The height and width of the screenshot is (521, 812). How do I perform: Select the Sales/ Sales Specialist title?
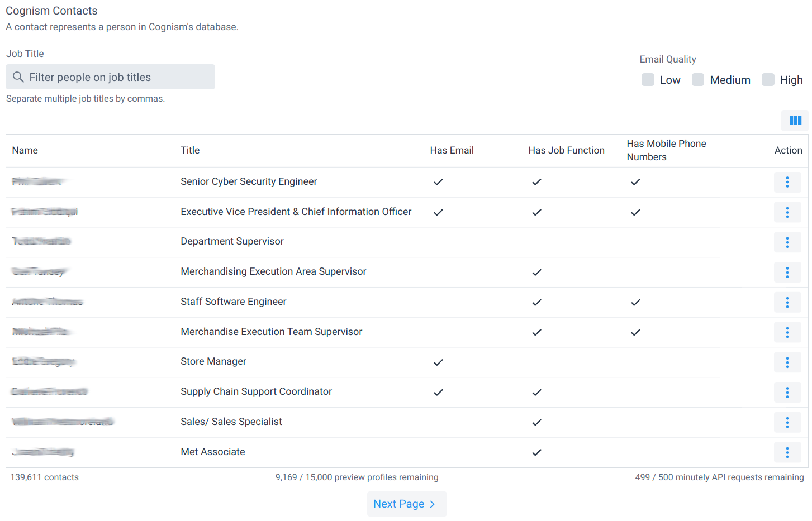[x=231, y=422]
